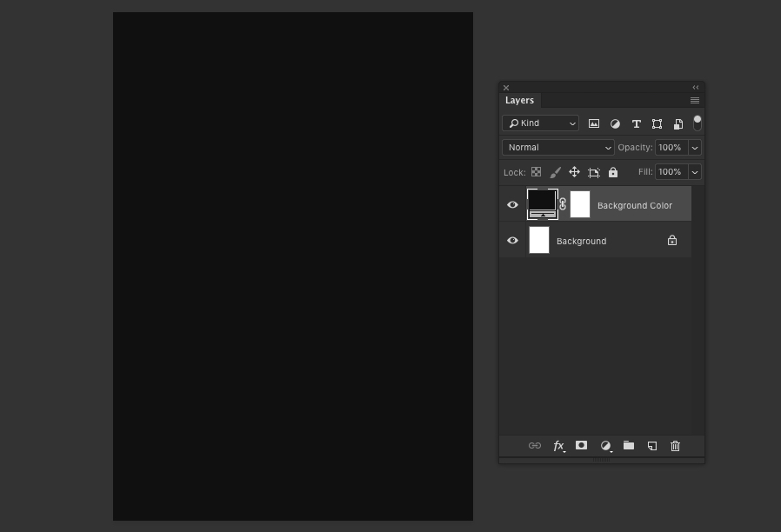781x532 pixels.
Task: Click the Fill value field
Action: point(671,172)
